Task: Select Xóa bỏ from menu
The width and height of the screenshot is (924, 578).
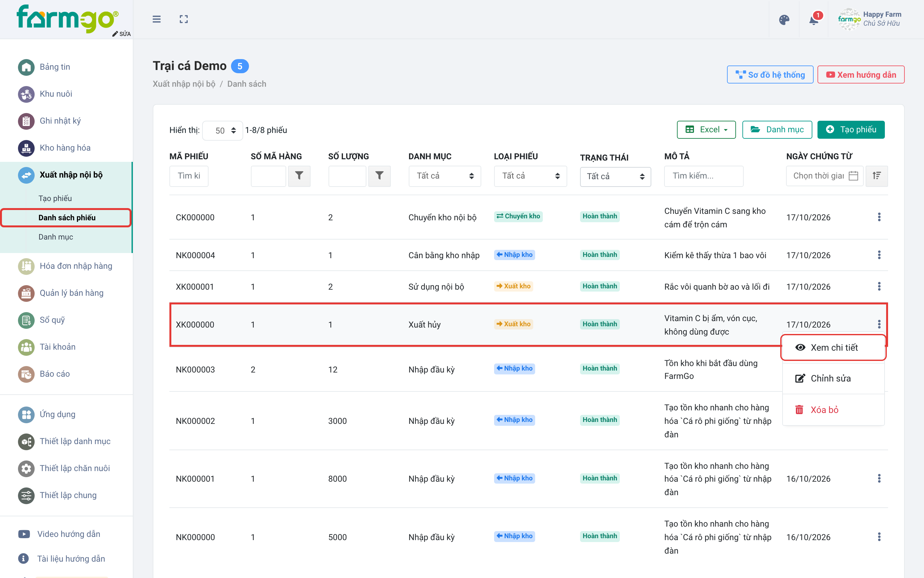Action: click(833, 410)
